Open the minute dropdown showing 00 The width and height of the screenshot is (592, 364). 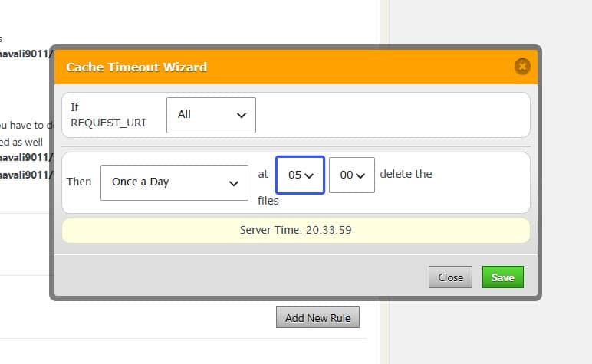tap(352, 175)
